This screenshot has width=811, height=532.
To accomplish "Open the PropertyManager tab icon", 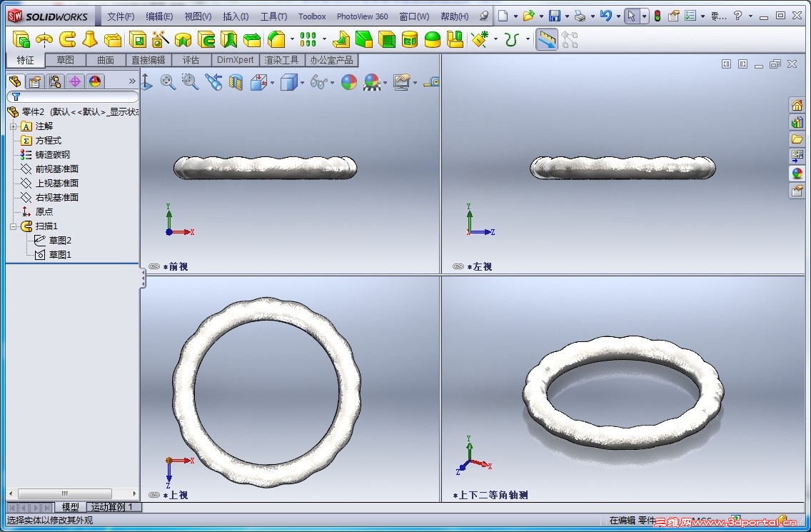I will pyautogui.click(x=35, y=81).
